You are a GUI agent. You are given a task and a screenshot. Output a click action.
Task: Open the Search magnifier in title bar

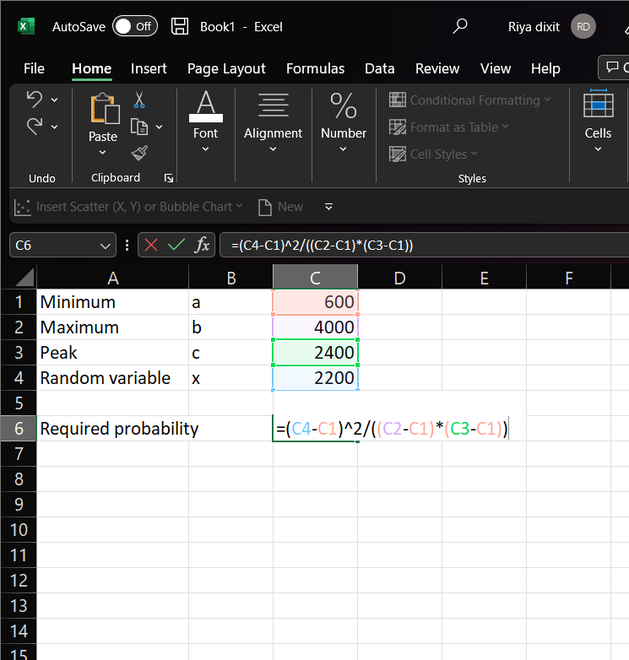[x=460, y=27]
